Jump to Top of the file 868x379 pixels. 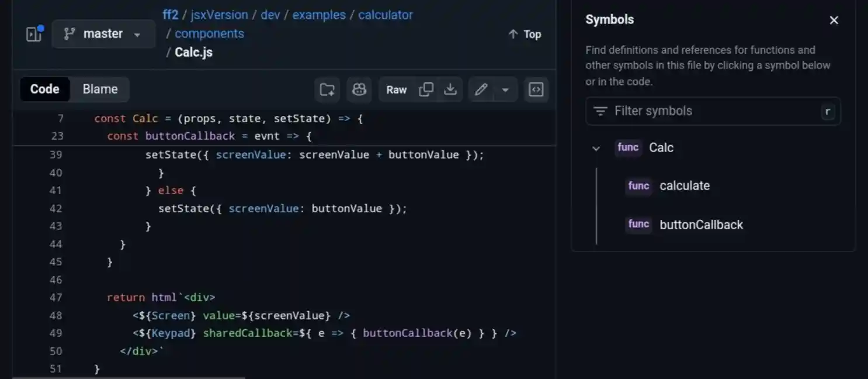524,34
